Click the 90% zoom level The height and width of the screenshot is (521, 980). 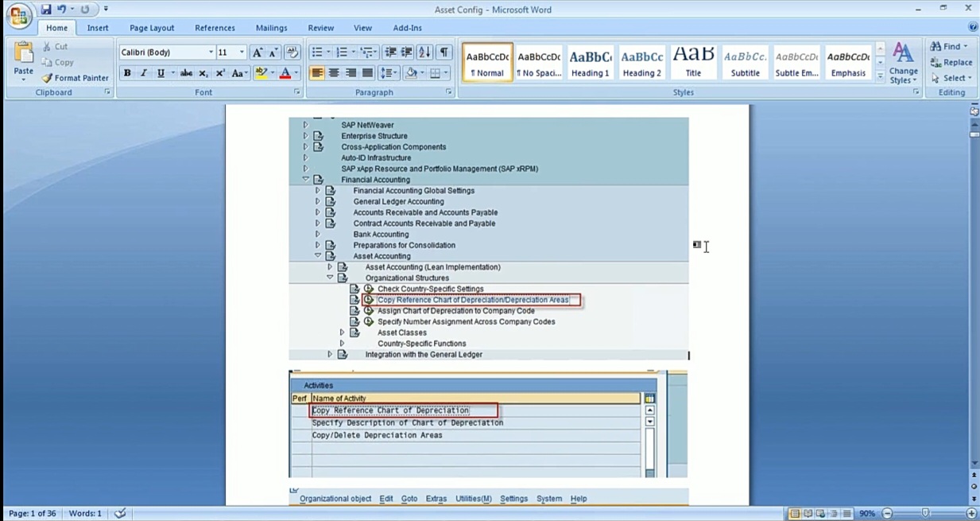867,514
